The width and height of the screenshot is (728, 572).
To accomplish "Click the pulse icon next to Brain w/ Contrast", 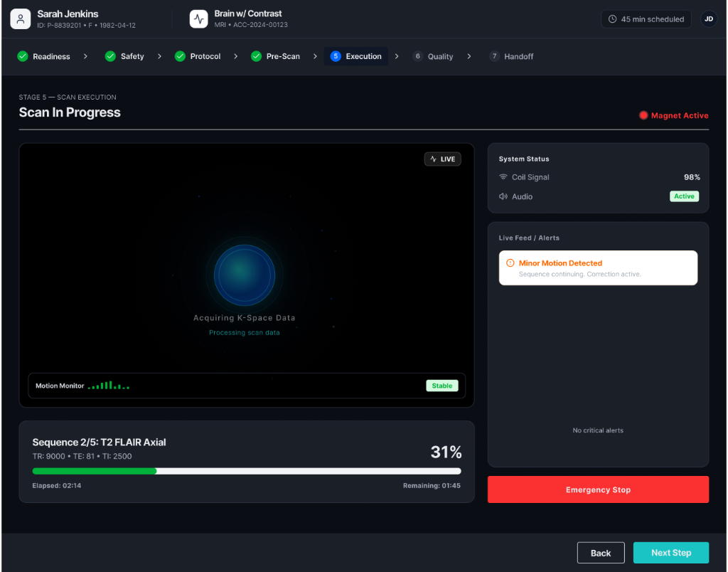I will point(199,19).
